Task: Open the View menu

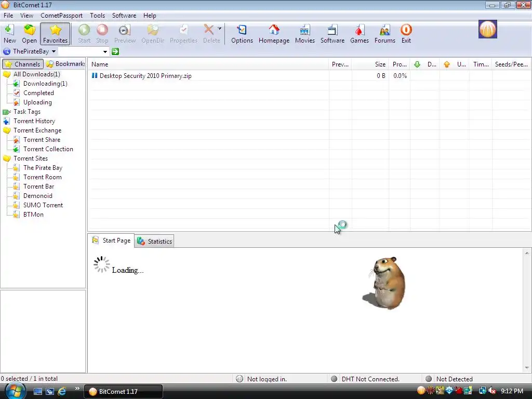Action: pos(26,16)
